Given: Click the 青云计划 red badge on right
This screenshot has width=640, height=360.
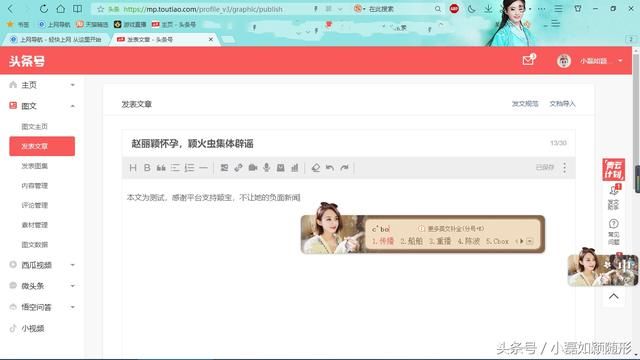Looking at the screenshot, I should (x=613, y=170).
